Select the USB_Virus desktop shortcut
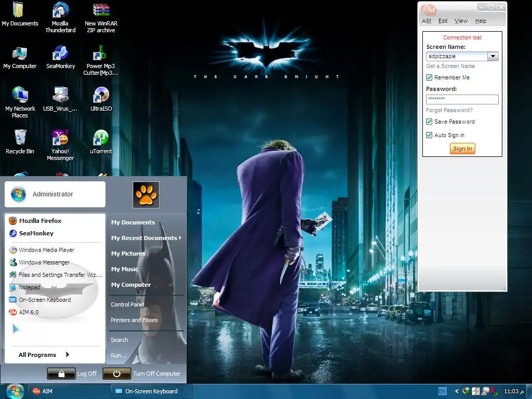 (x=60, y=99)
